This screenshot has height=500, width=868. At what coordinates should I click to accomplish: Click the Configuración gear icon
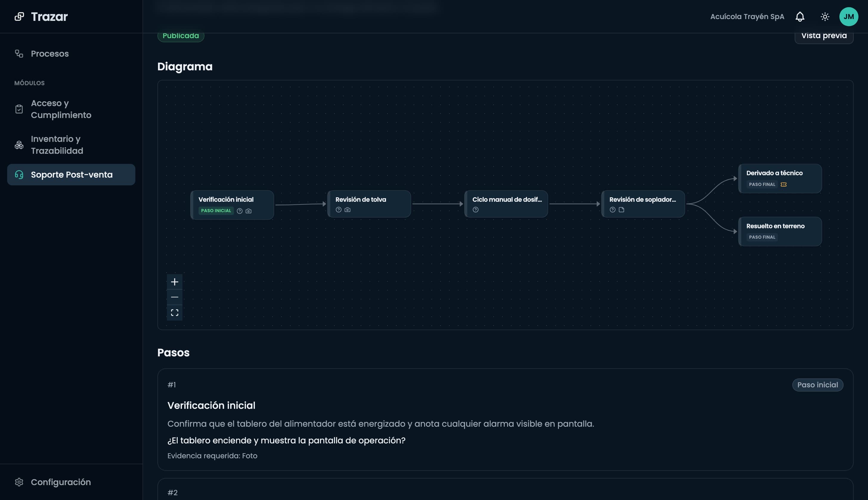pos(19,482)
